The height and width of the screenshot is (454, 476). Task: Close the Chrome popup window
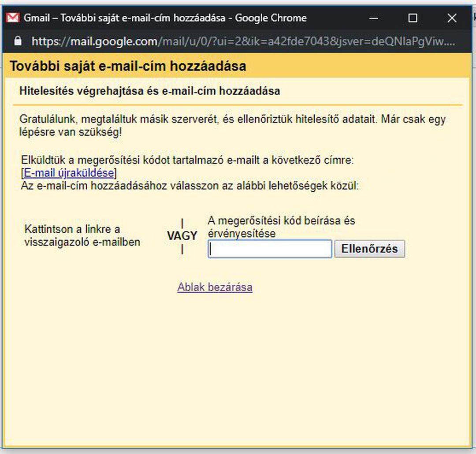452,18
